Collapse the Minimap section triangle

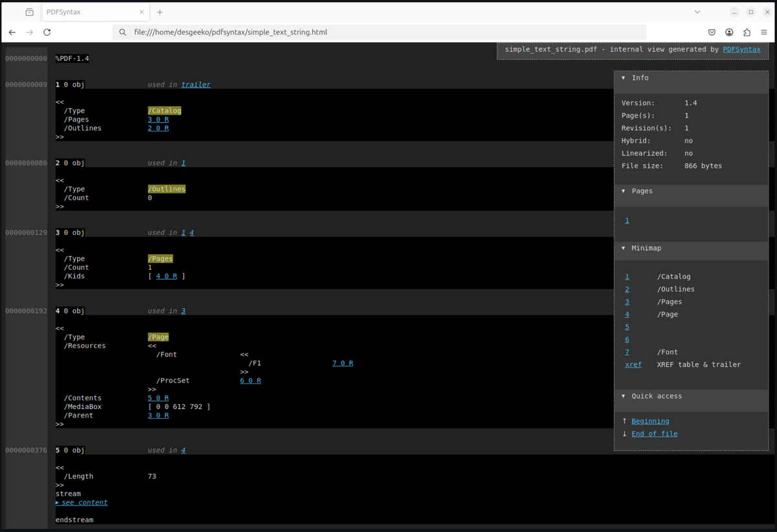pos(624,248)
